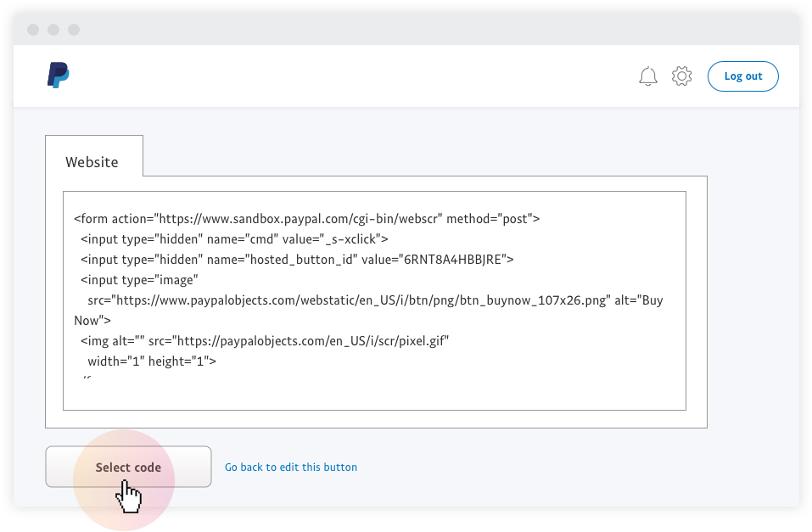Click the cut-off last line of code

pyautogui.click(x=86, y=376)
